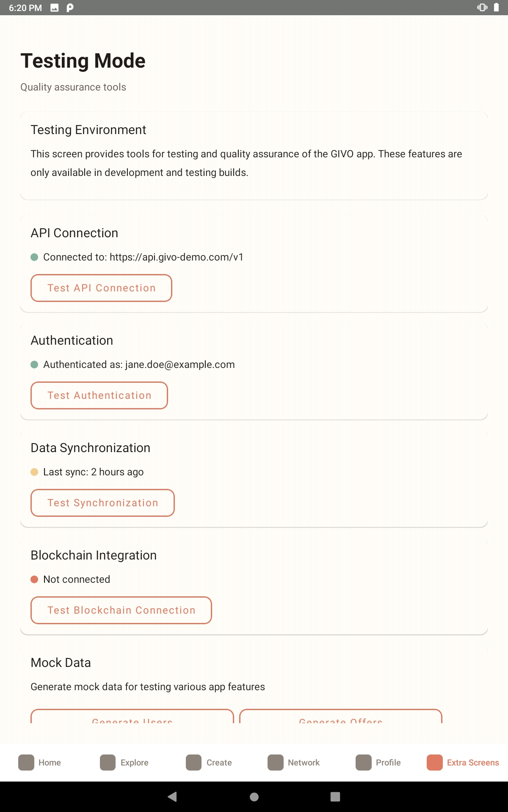This screenshot has height=812, width=508.
Task: Tap the Extra Screens tab icon
Action: click(x=434, y=763)
